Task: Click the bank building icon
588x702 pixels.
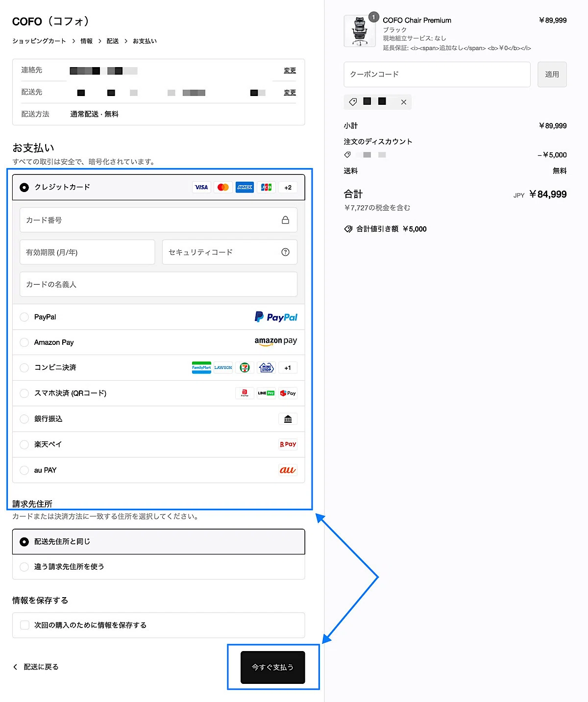Action: coord(288,419)
